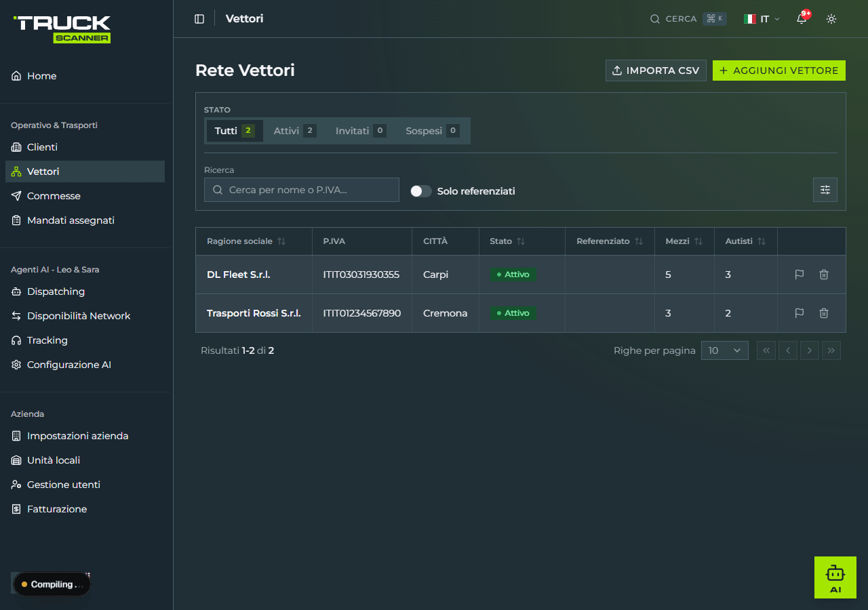This screenshot has width=868, height=610.
Task: Open Impostazioni azienda in the sidebar
Action: click(x=85, y=436)
